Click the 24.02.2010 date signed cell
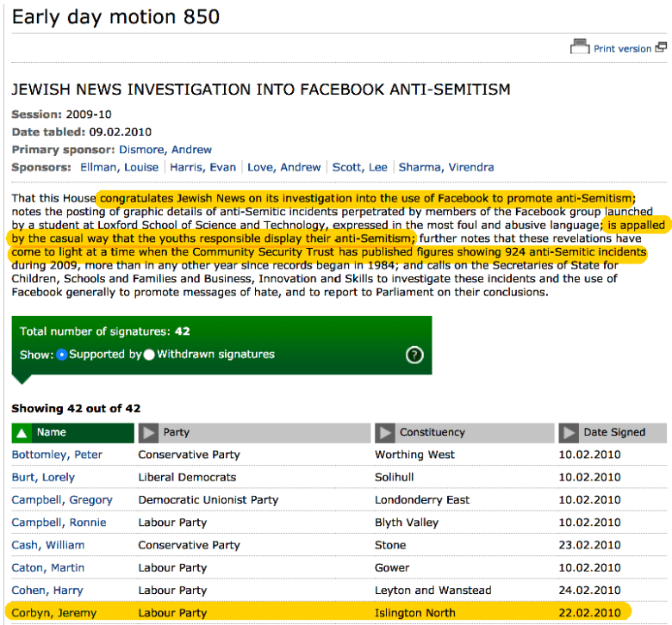672x625 pixels. tap(589, 591)
